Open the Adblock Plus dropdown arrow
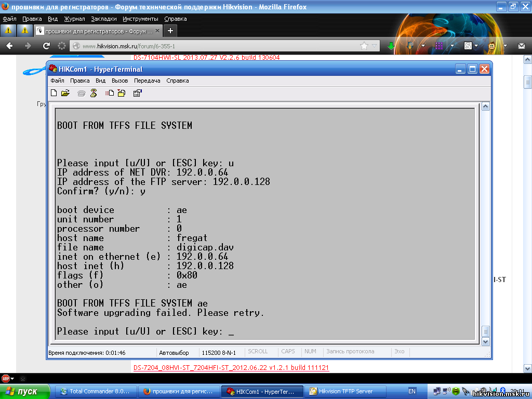This screenshot has height=399, width=532. pyautogui.click(x=12, y=378)
